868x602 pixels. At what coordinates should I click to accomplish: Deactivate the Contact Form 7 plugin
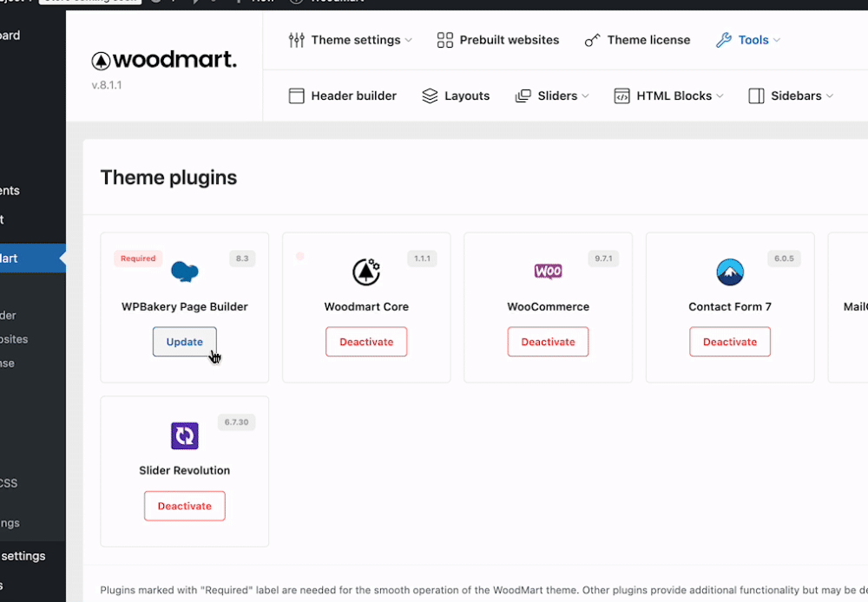[730, 342]
